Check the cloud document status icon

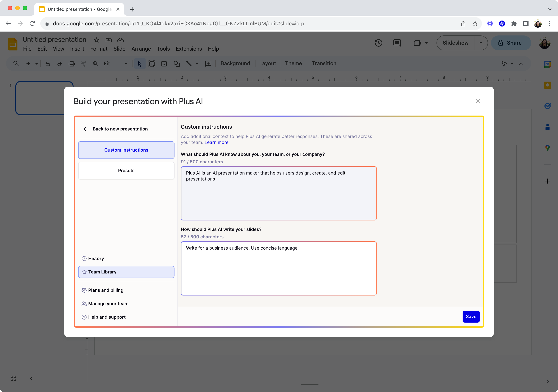[121, 40]
